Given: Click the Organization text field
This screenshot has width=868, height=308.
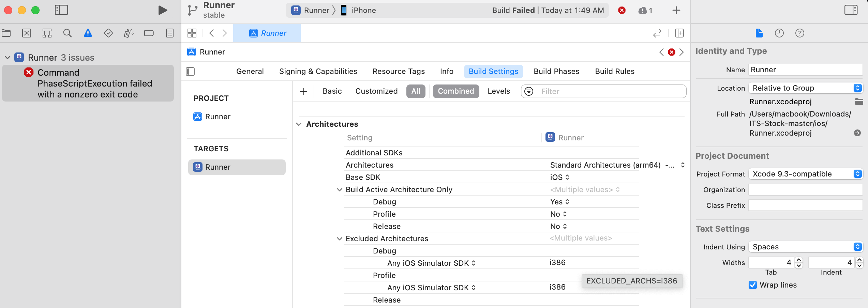Looking at the screenshot, I should click(806, 189).
